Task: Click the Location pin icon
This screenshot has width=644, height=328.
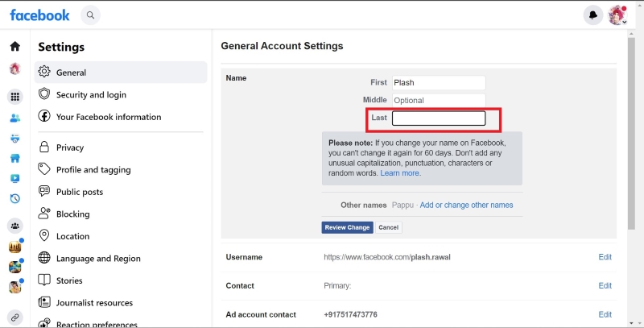Action: pos(44,235)
